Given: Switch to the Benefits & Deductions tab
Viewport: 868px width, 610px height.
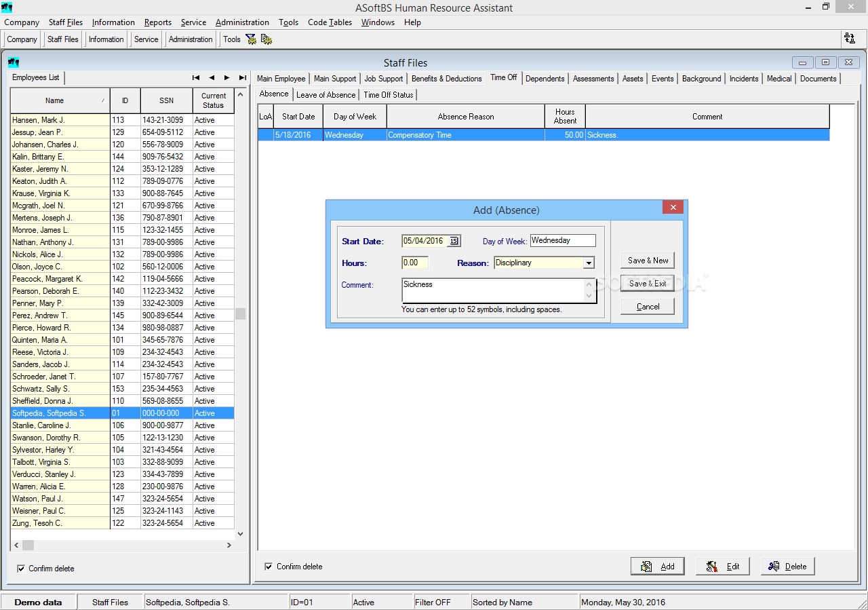Looking at the screenshot, I should pos(447,79).
